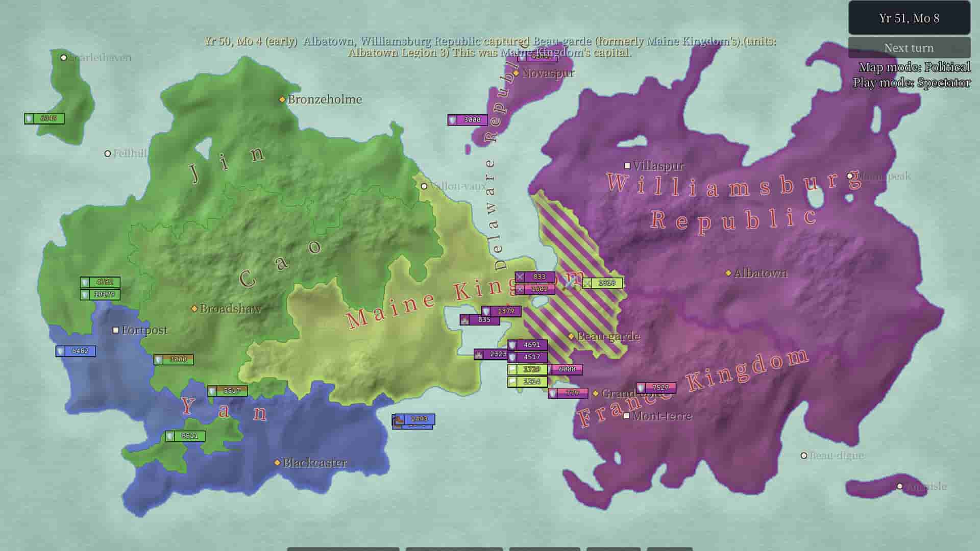The height and width of the screenshot is (551, 980).
Task: Select the Beau-digue town marker
Action: 804,456
